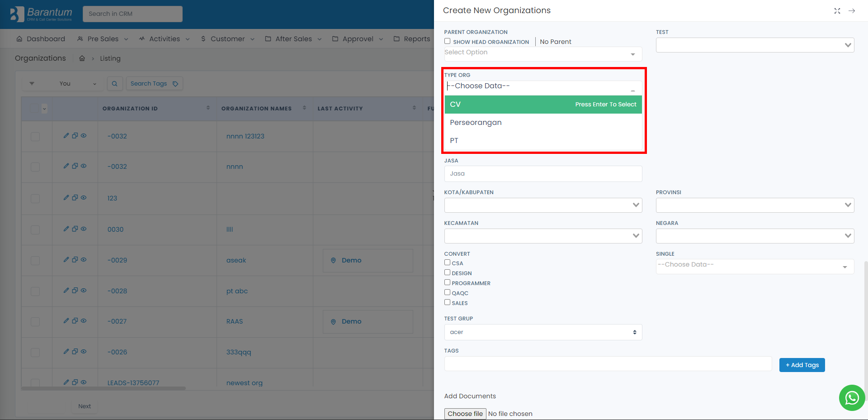Click into the Jasa input field

coord(542,174)
